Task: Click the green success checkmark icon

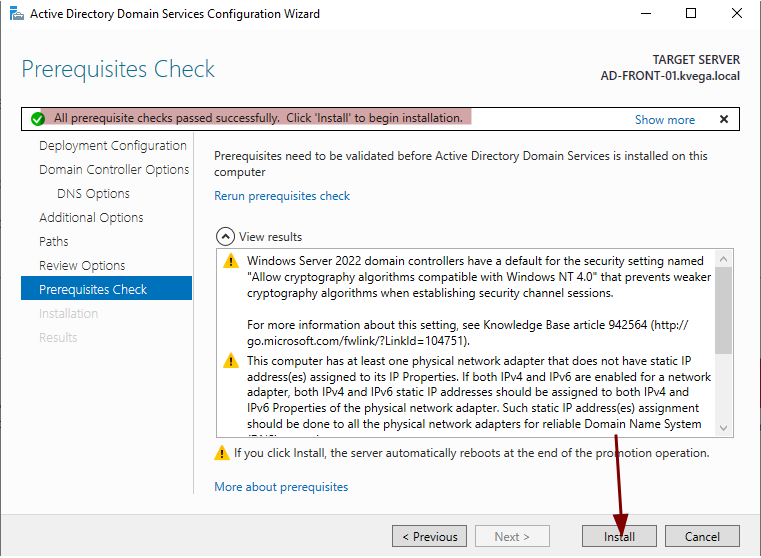Action: click(x=38, y=119)
